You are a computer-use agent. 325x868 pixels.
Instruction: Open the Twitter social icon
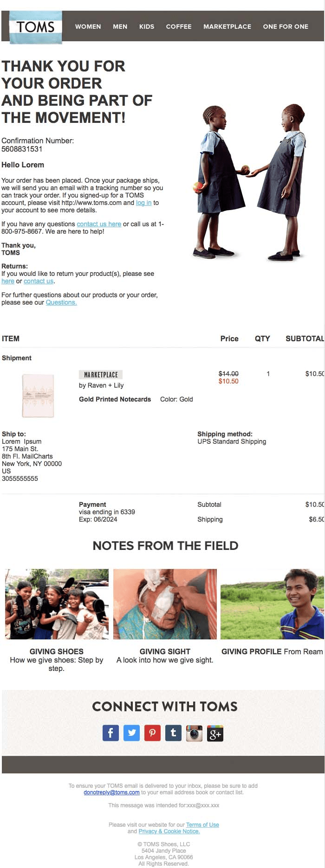(131, 733)
